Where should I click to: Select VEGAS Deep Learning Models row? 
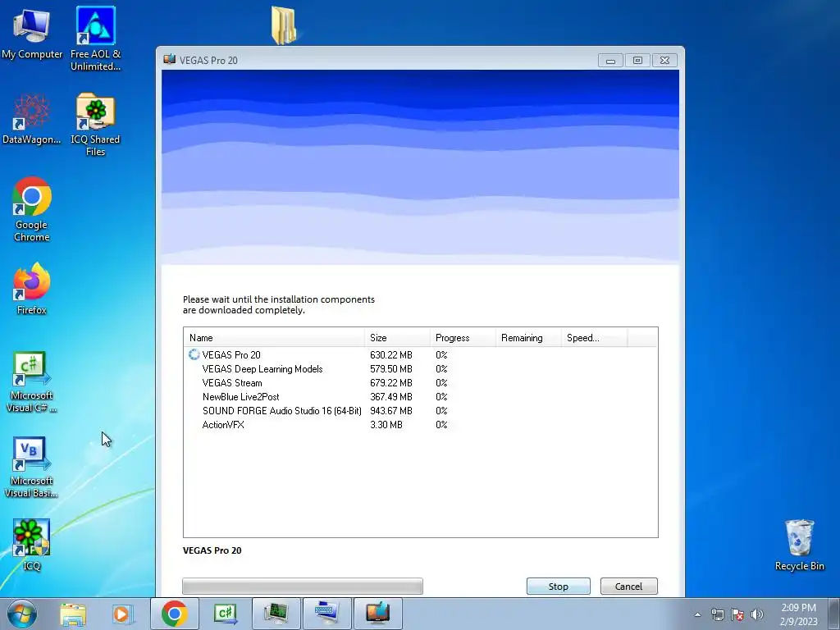(x=421, y=368)
